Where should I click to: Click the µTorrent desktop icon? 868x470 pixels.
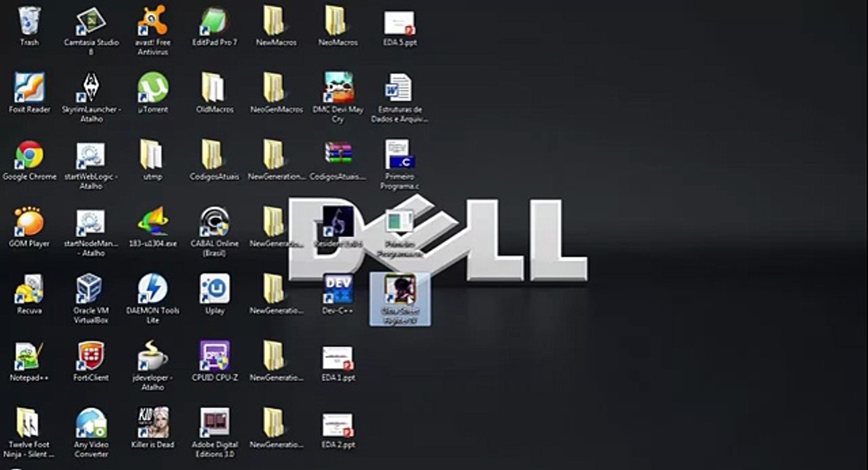[x=153, y=93]
